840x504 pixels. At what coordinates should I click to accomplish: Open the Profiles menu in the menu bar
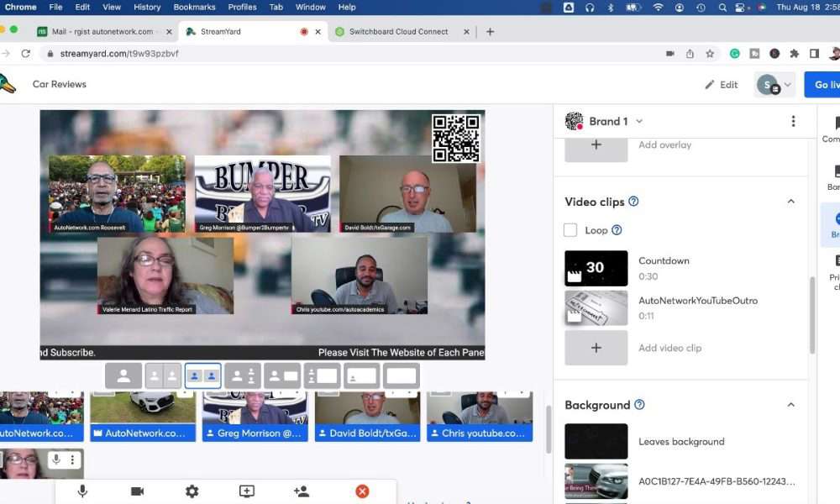[242, 7]
